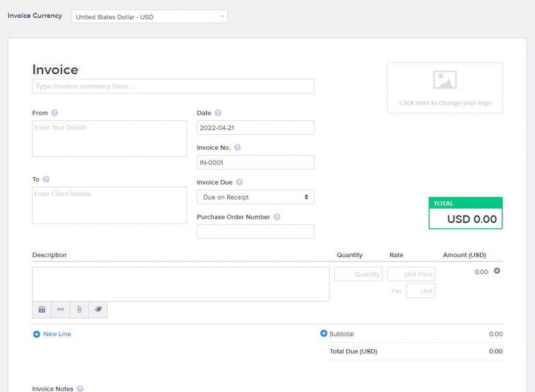Expand the Due on Receipt dropdown

[255, 197]
